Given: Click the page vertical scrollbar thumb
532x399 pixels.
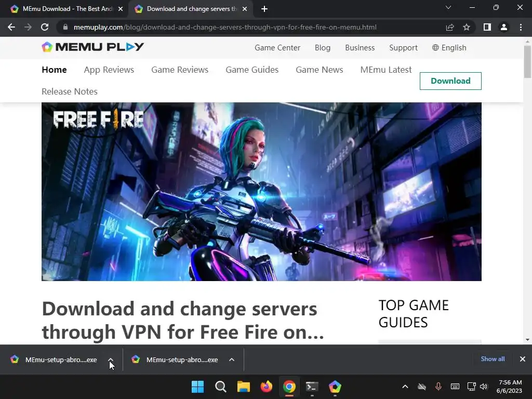Looking at the screenshot, I should tap(527, 62).
